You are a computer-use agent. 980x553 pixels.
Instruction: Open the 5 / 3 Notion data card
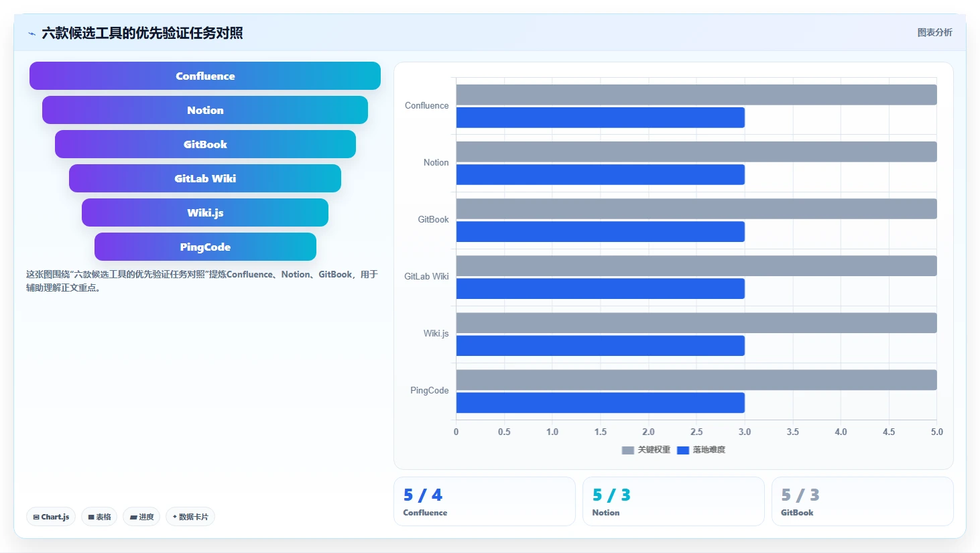(x=674, y=501)
